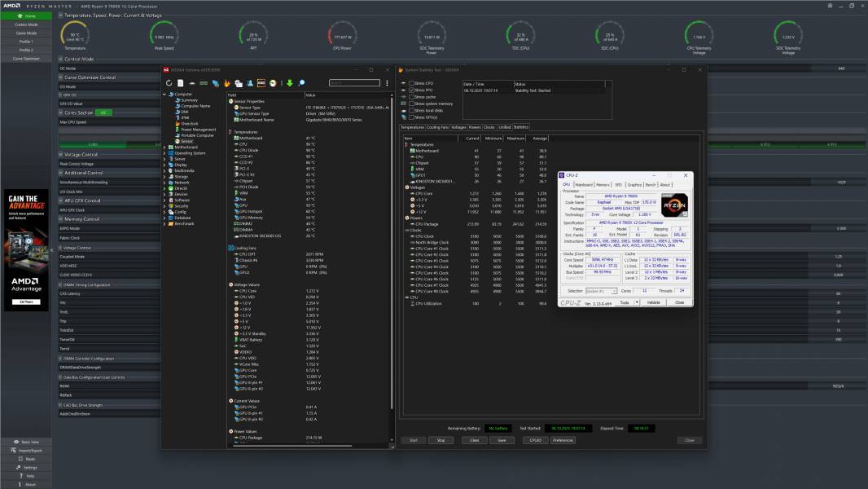
Task: Uncheck the Stress FPU checkbox
Action: click(x=411, y=90)
